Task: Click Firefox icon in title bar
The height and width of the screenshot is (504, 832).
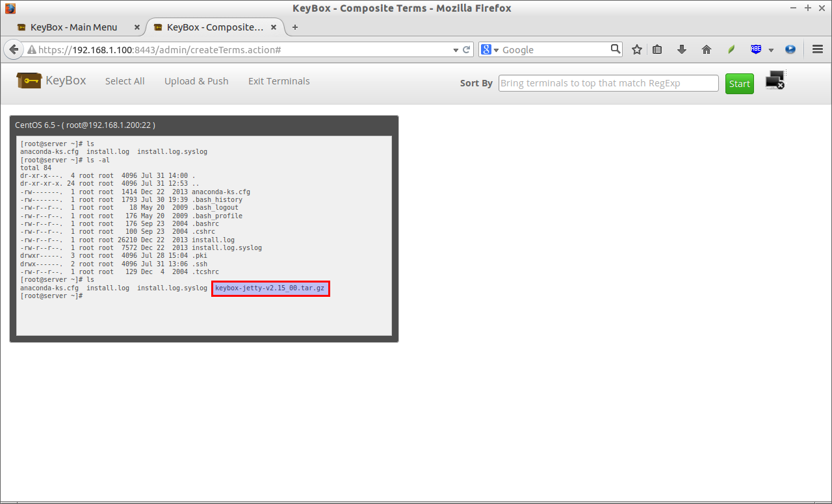Action: click(10, 8)
